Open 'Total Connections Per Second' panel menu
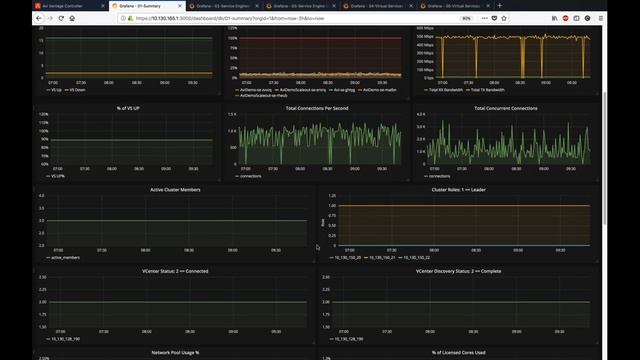This screenshot has height=360, width=640. coord(317,108)
